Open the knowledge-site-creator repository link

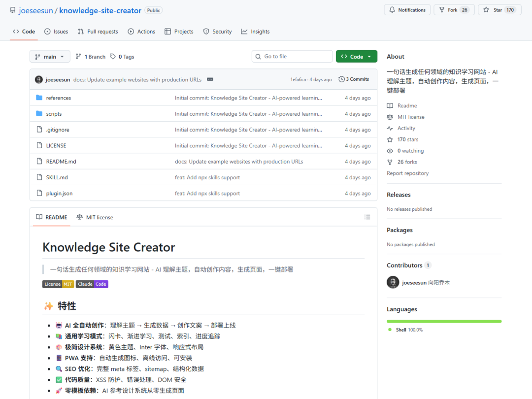click(100, 10)
